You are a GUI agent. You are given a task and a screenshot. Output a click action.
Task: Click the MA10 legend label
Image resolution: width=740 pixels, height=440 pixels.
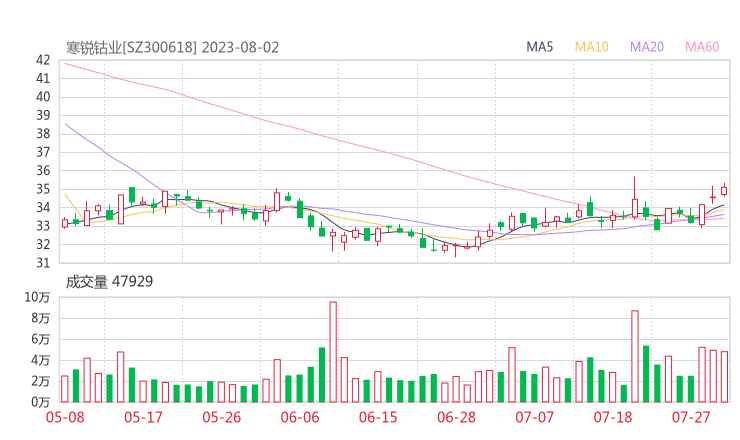coord(591,47)
